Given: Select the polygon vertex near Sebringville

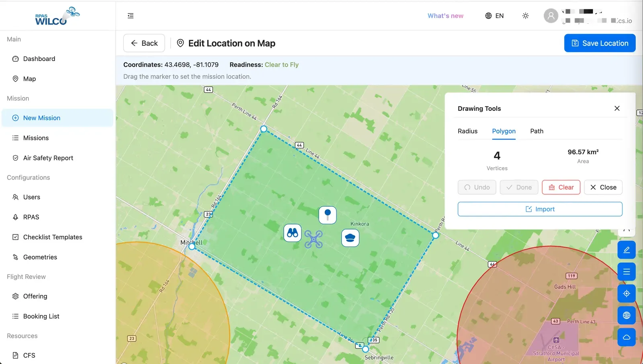Looking at the screenshot, I should pos(366,349).
